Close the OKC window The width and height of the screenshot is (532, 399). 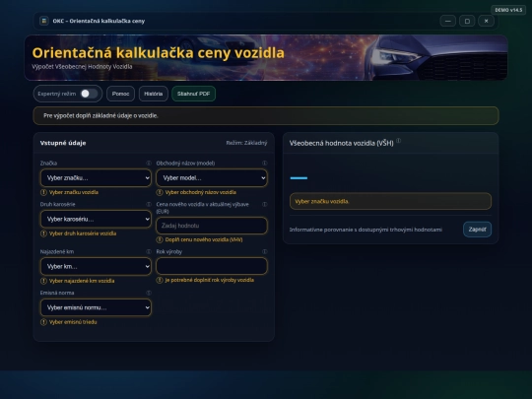click(487, 21)
